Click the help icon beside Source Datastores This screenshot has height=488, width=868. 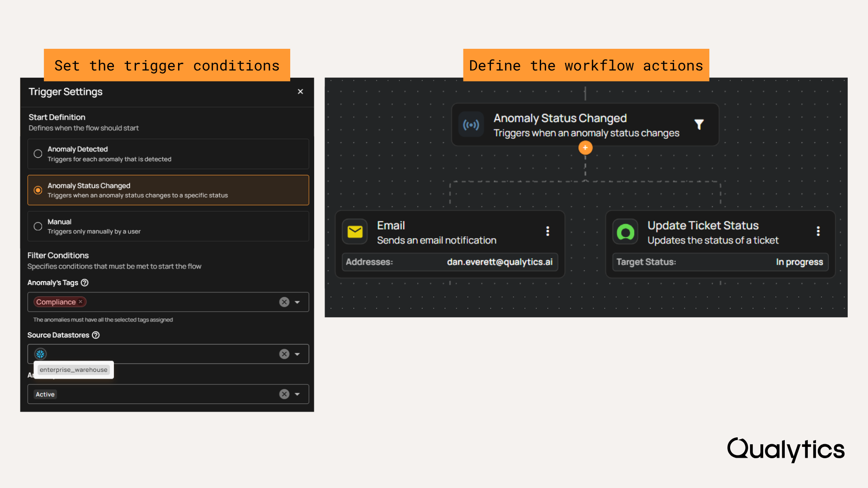[x=96, y=335]
